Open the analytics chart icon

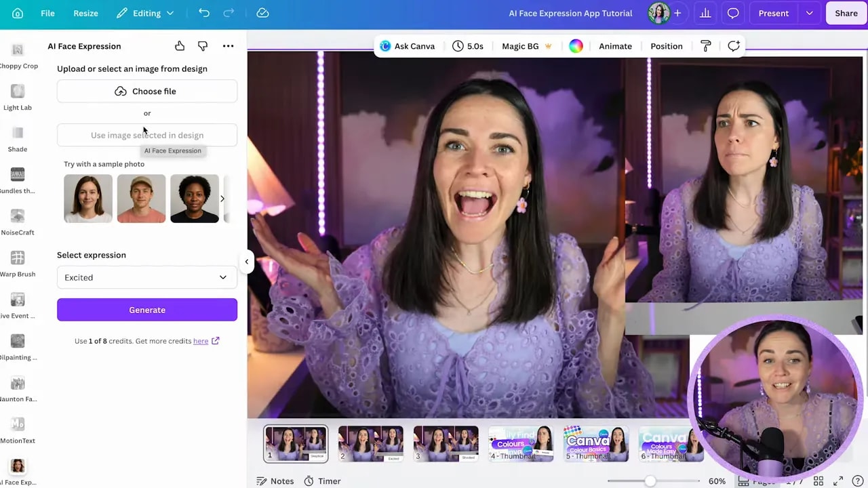click(705, 13)
